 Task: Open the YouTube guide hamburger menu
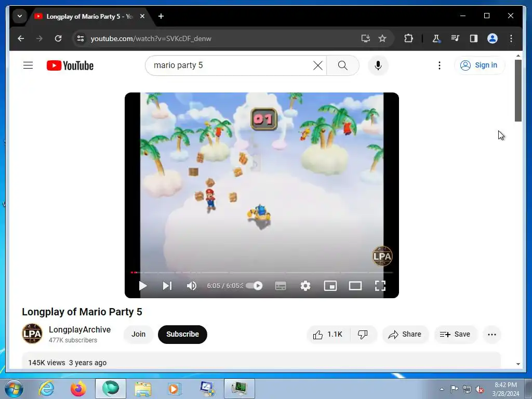28,65
